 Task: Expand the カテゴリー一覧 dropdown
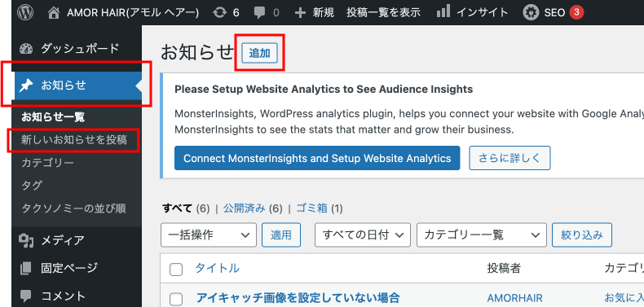click(x=481, y=235)
